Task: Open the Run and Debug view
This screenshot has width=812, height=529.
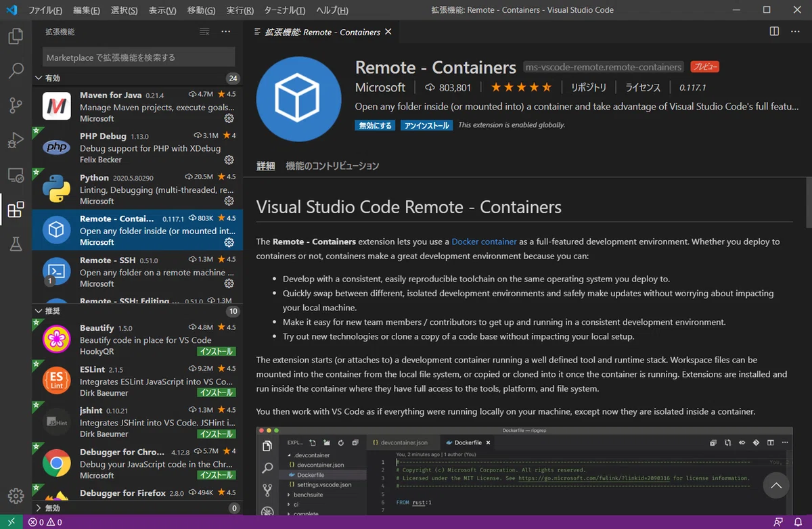Action: pos(16,140)
